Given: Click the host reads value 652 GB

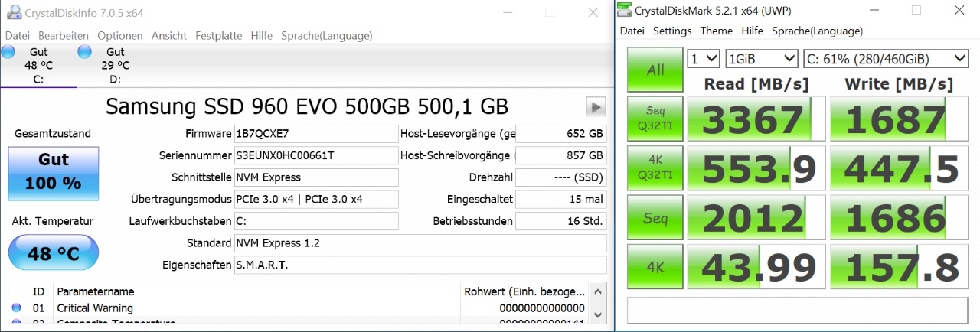Looking at the screenshot, I should click(560, 134).
